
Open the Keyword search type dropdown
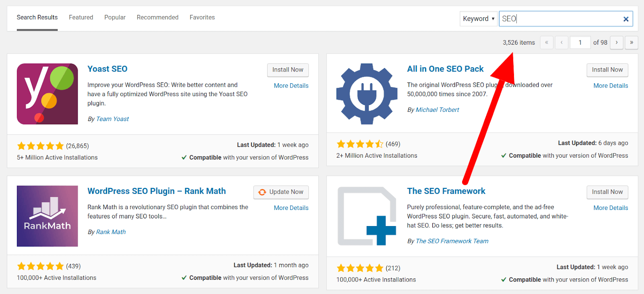click(479, 19)
